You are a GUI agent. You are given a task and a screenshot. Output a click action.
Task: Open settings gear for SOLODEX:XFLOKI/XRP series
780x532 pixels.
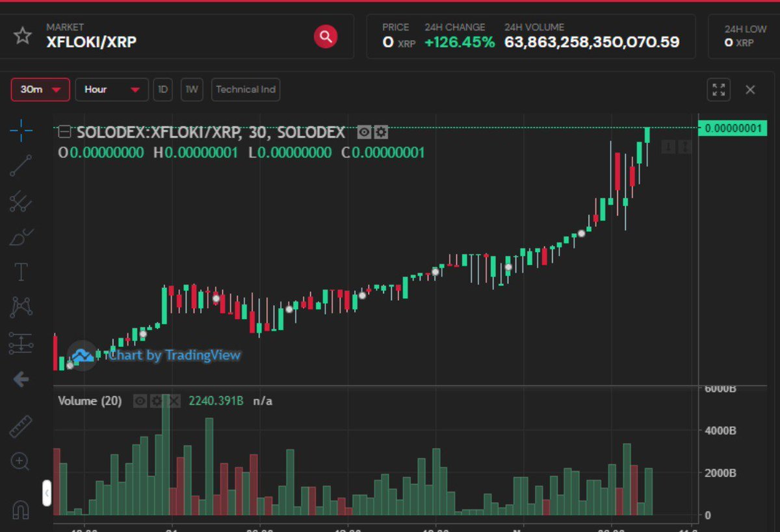point(381,133)
